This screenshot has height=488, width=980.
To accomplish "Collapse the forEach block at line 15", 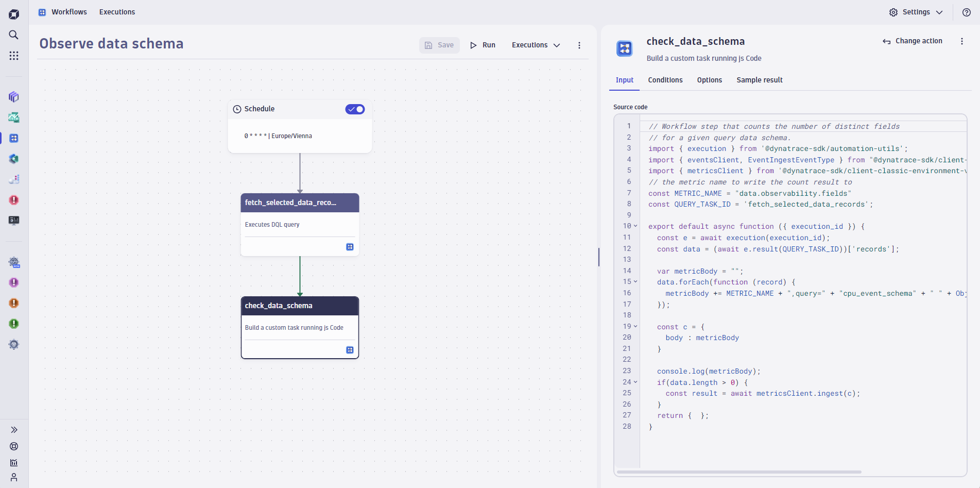I will 635,282.
